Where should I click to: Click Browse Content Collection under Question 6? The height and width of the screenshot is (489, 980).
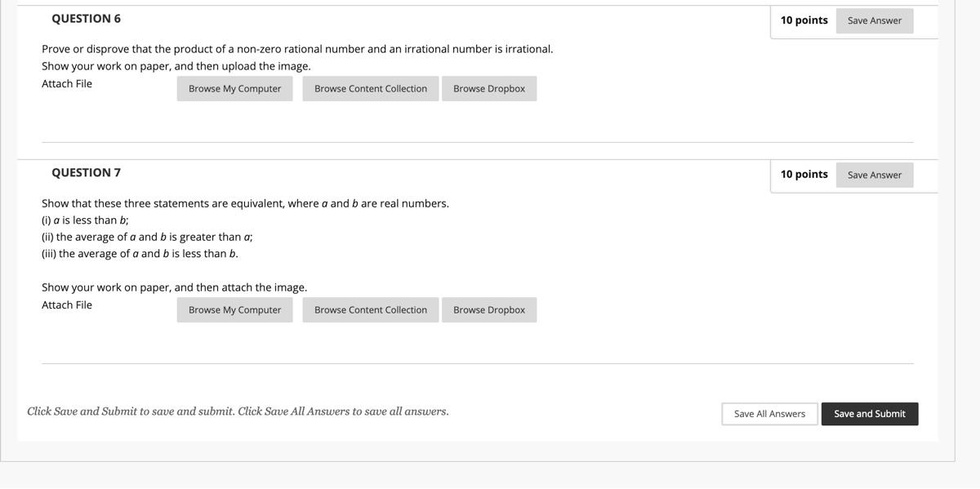pyautogui.click(x=370, y=88)
